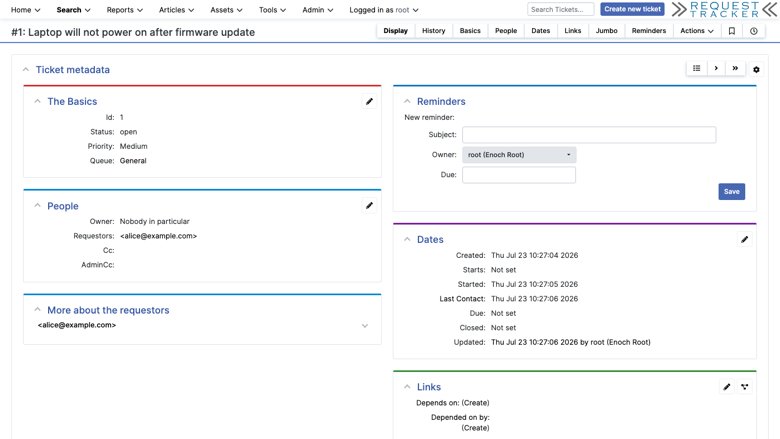The width and height of the screenshot is (780, 439).
Task: Open the Admin menu
Action: (317, 10)
